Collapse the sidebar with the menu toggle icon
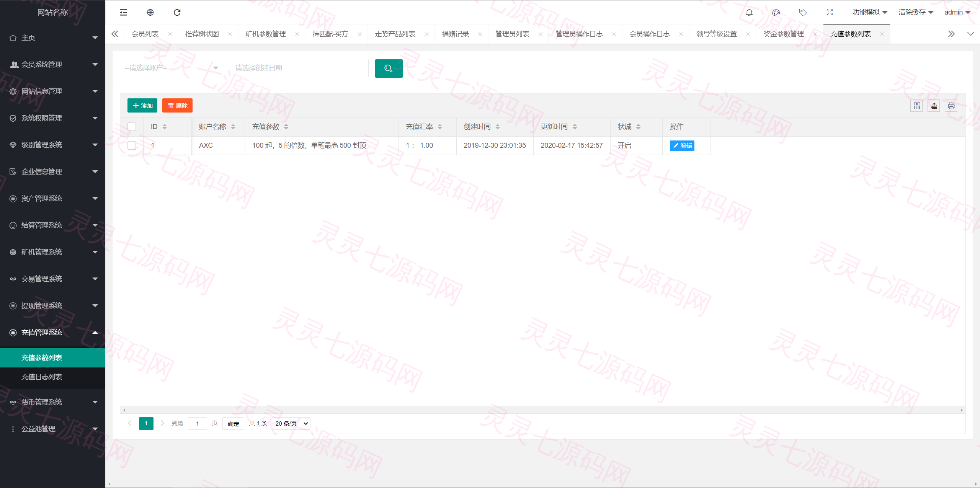This screenshot has width=980, height=488. [123, 13]
